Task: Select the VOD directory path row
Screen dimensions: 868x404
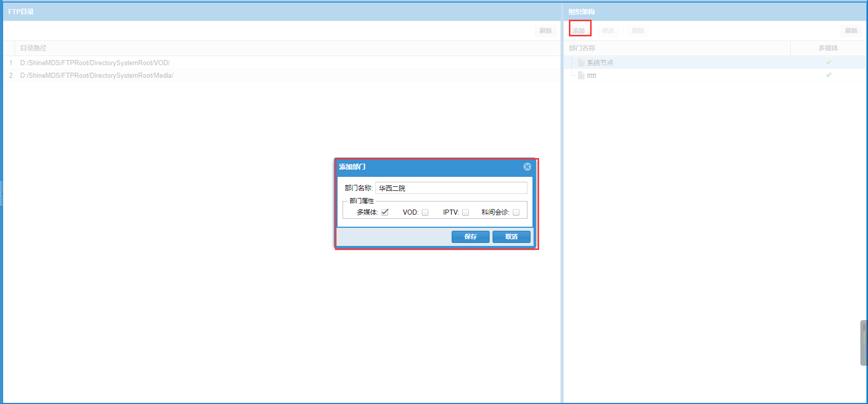Action: (x=282, y=63)
